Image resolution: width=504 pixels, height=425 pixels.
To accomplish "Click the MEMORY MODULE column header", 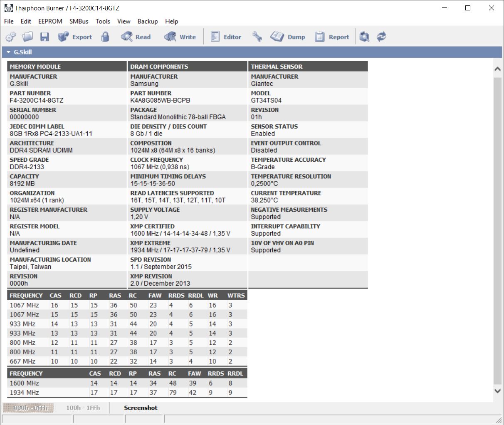I will 67,67.
